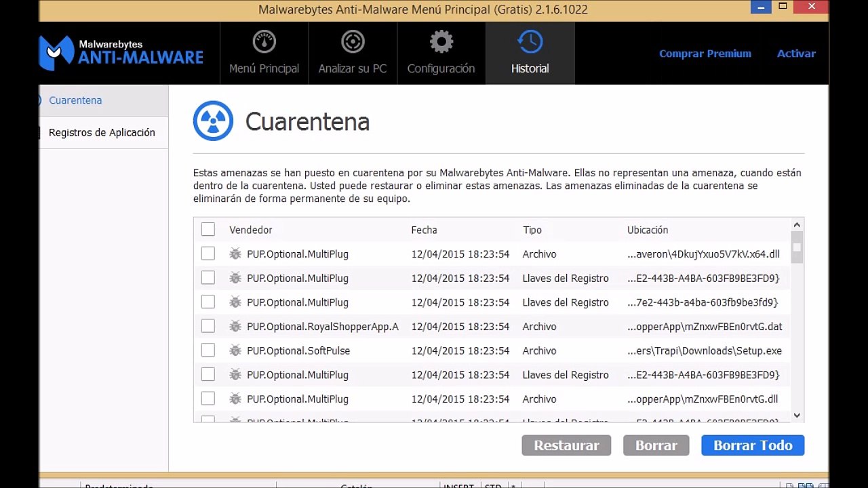
Task: Open the Menú Principal dashboard tab
Action: 264,53
